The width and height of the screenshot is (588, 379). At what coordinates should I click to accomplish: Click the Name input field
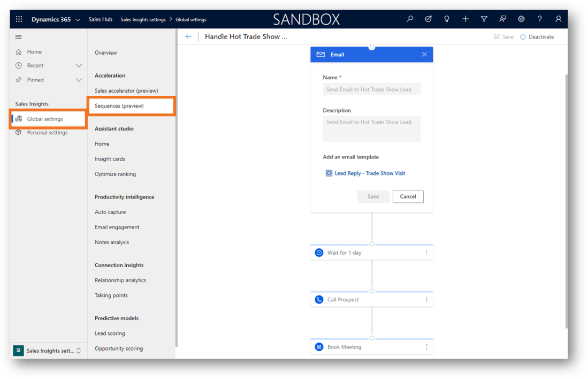pyautogui.click(x=371, y=89)
